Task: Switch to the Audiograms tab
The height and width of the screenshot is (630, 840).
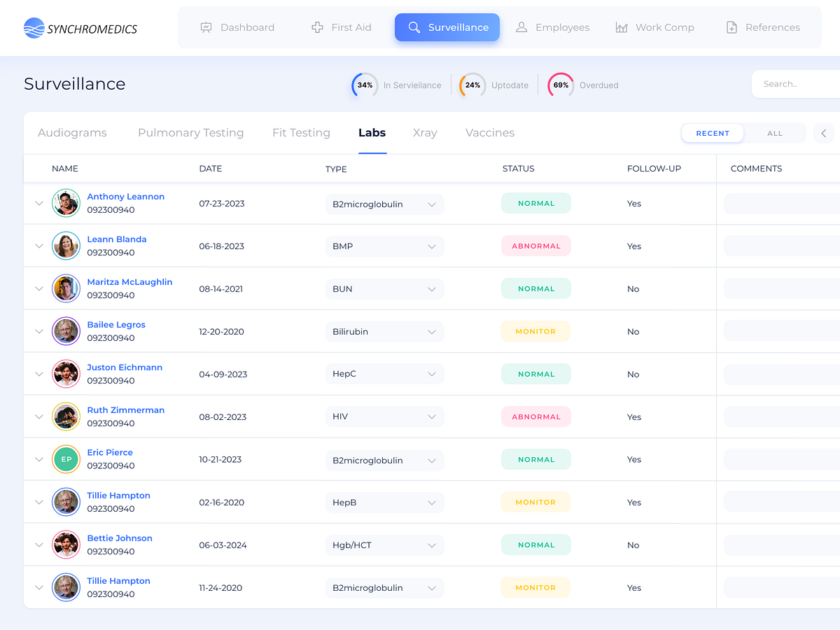Action: [x=72, y=132]
